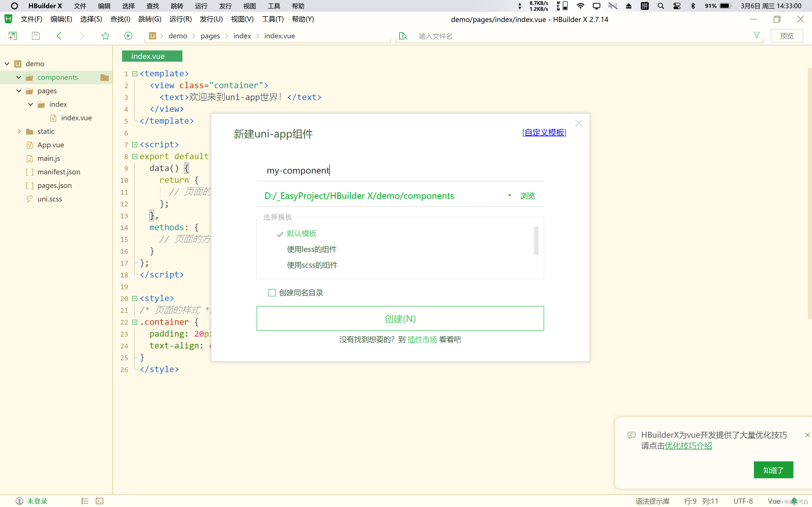Collapse the line 7 script fold marker

pyautogui.click(x=134, y=145)
